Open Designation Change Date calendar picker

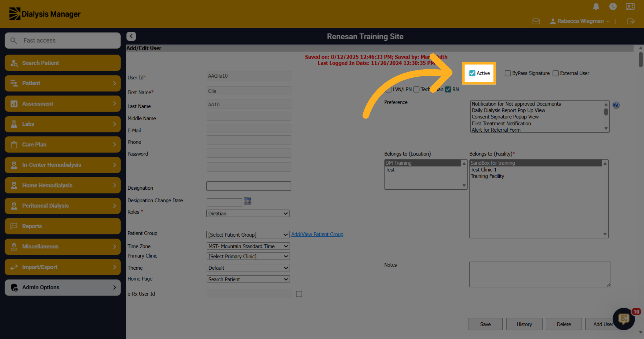point(247,201)
